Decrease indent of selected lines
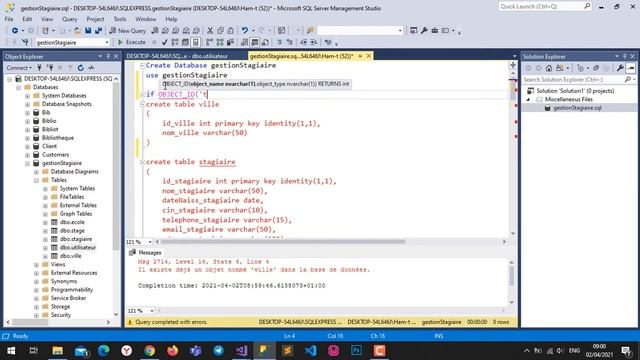 click(x=303, y=42)
